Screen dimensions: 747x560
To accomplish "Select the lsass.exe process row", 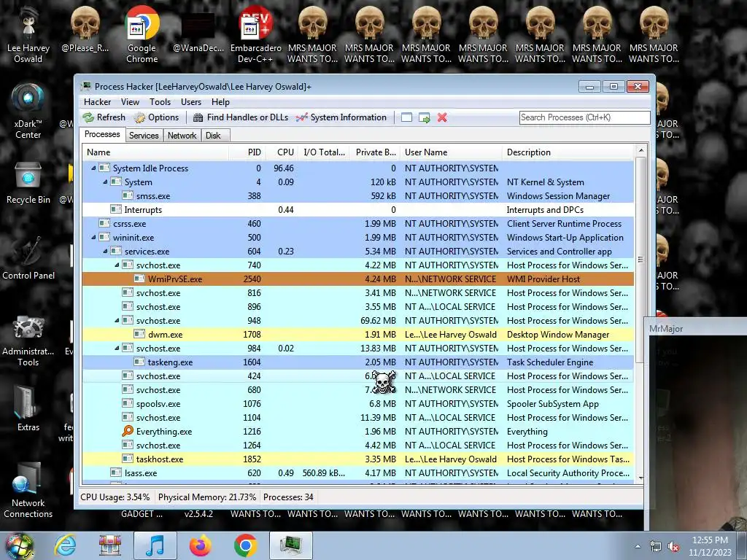I will 357,472.
